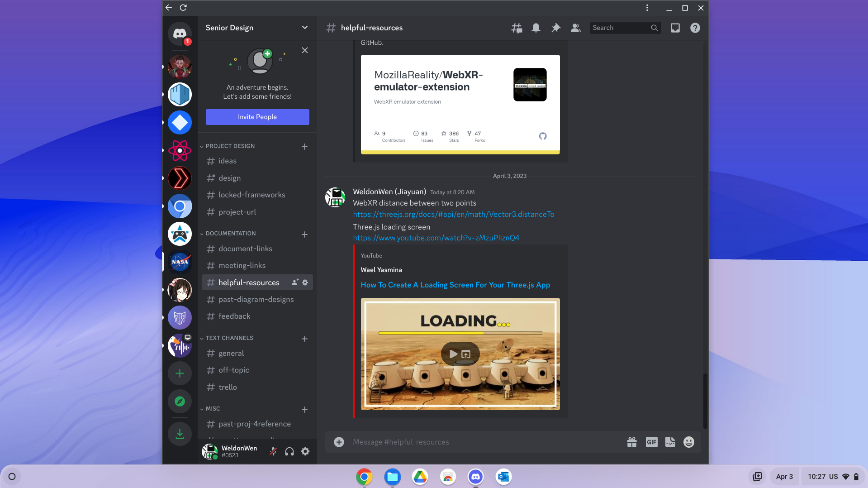Play the embedded YouTube loading video
This screenshot has width=868, height=488.
click(453, 354)
